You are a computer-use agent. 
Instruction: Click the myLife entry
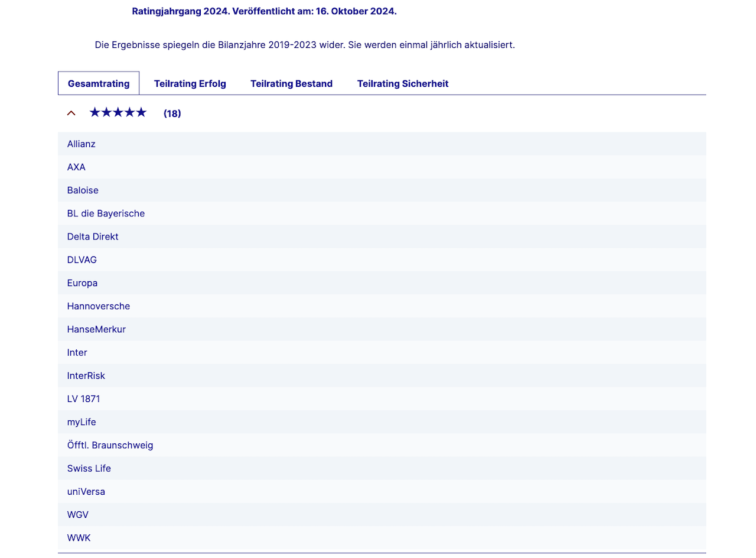click(x=382, y=422)
